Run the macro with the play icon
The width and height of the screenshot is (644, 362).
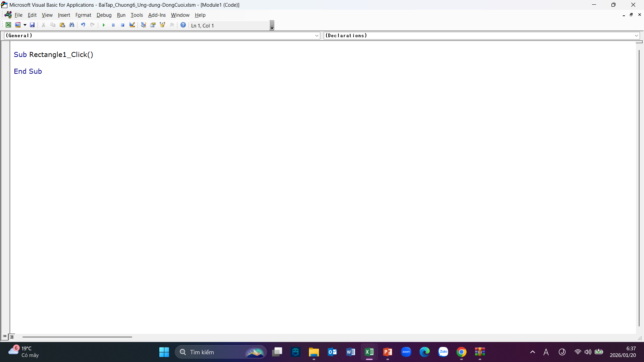tap(104, 25)
